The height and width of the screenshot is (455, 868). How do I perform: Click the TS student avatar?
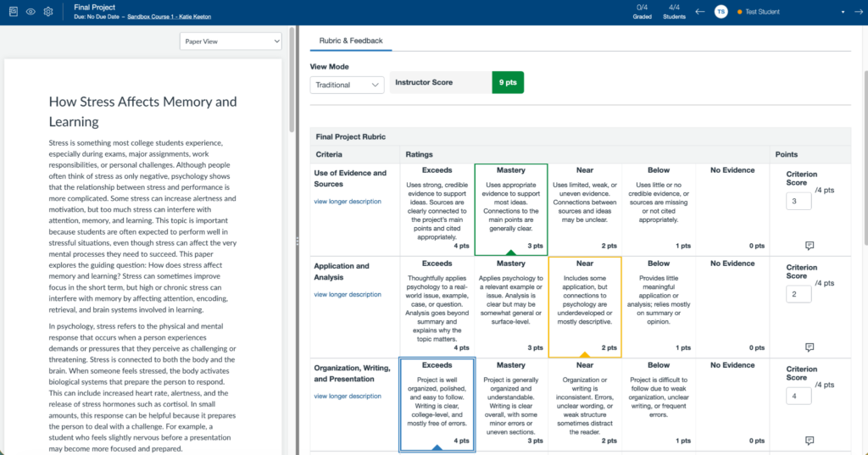[721, 12]
